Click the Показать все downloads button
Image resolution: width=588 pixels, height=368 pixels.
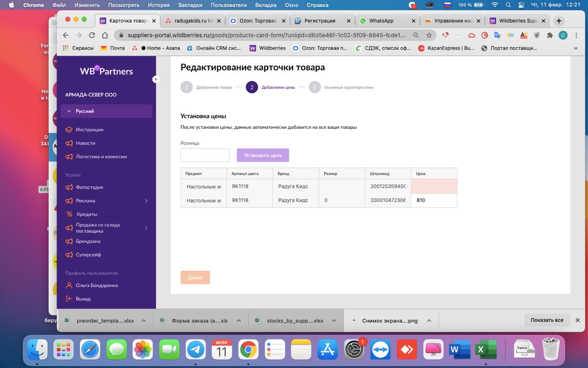tap(547, 320)
